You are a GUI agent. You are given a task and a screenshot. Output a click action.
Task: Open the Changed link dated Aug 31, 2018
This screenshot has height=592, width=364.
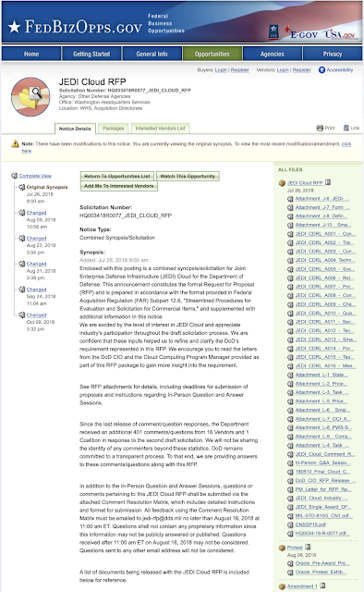pos(37,264)
